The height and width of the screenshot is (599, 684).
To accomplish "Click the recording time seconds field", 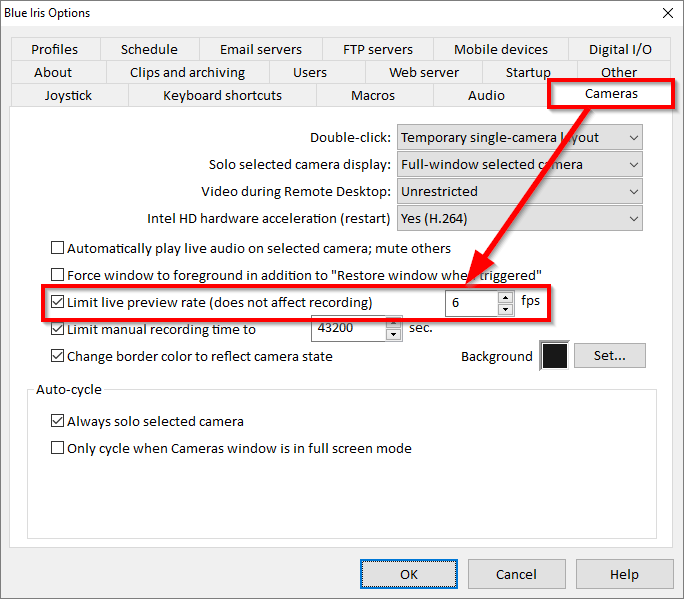I will tap(349, 329).
